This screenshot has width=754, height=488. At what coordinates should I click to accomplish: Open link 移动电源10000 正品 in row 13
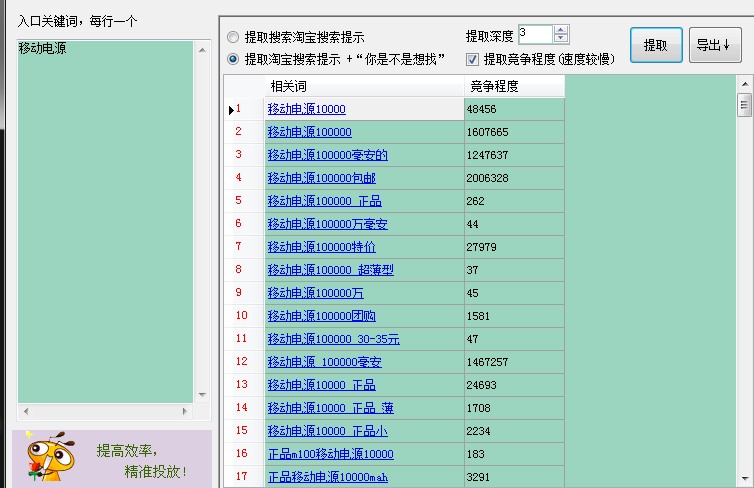(x=321, y=385)
